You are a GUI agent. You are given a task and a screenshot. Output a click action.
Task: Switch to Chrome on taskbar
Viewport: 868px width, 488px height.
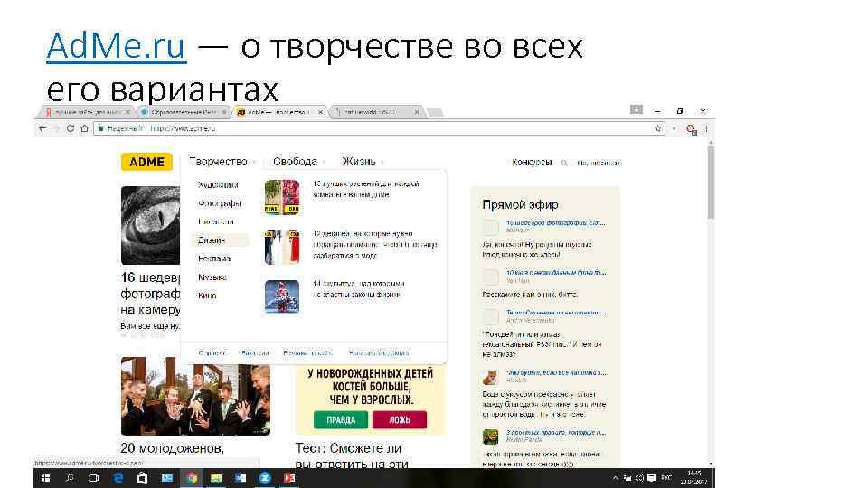point(192,478)
